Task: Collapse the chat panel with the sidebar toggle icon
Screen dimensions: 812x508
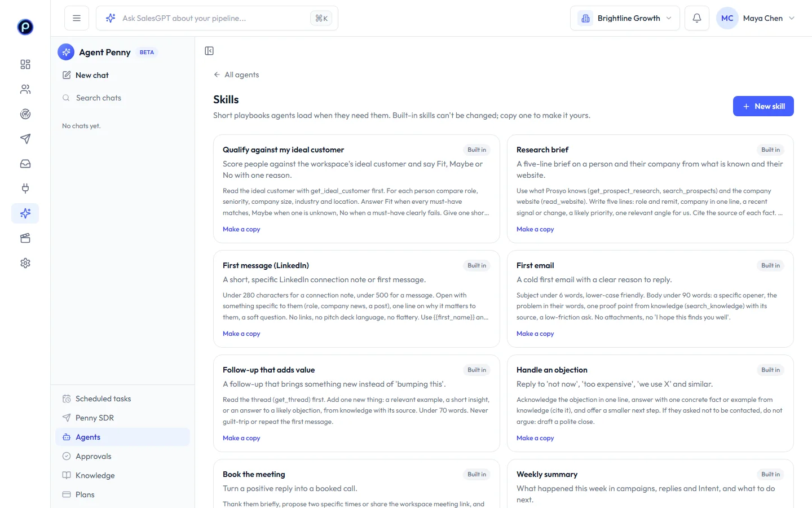Action: tap(209, 51)
